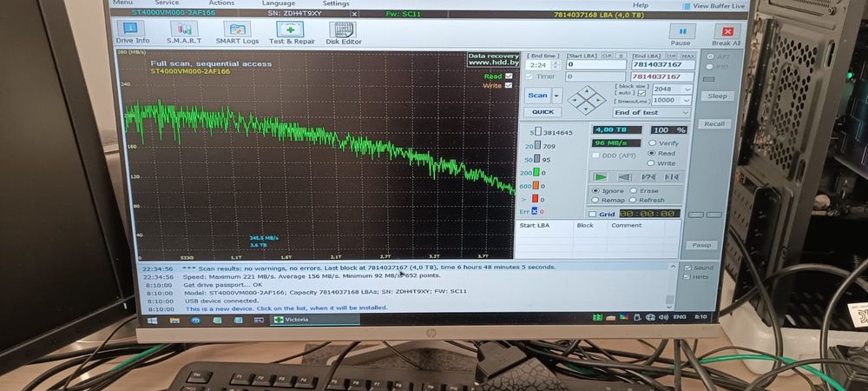Image resolution: width=868 pixels, height=391 pixels.
Task: Click the Sleep button
Action: coord(718,96)
